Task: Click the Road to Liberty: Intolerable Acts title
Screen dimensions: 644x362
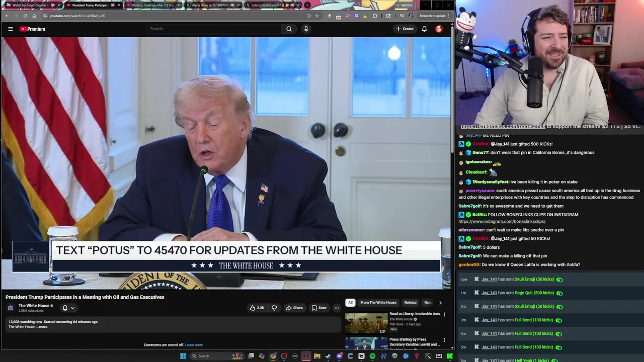Action: coord(415,314)
